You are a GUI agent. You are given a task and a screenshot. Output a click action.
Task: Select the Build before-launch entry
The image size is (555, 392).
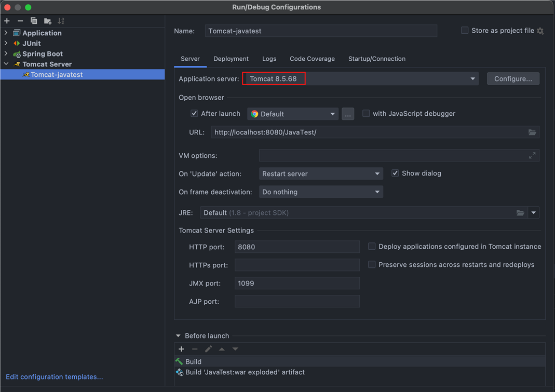(x=360, y=361)
